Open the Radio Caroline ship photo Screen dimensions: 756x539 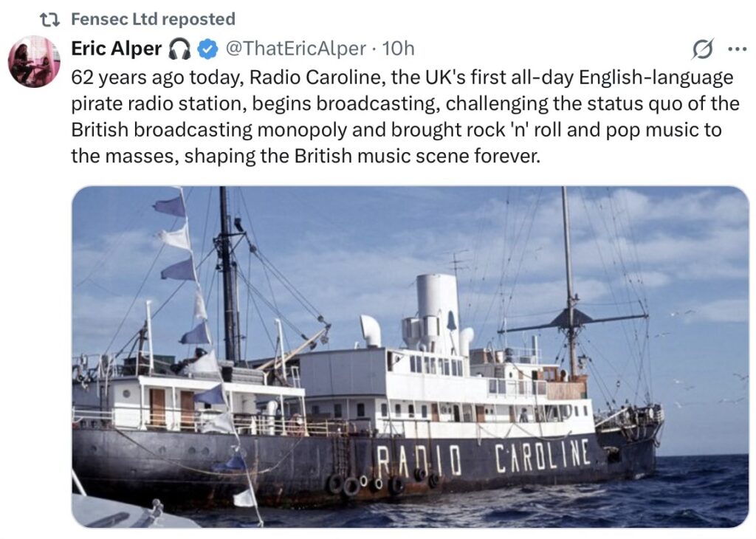coord(410,357)
